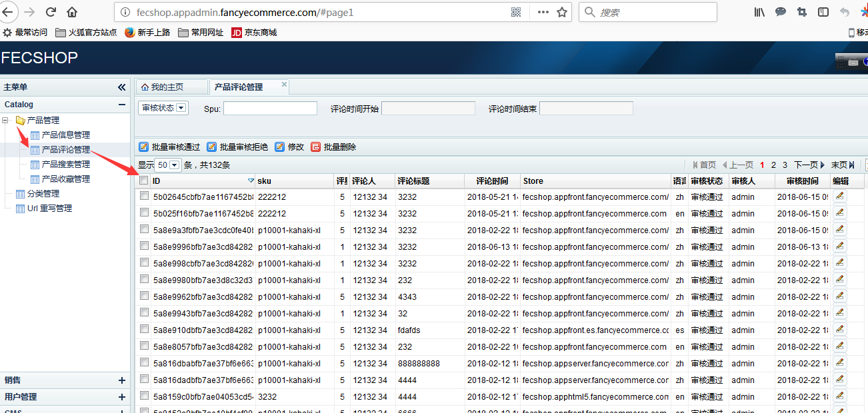The height and width of the screenshot is (413, 868).
Task: Select the checkbox for the fdafds review row
Action: pos(144,329)
